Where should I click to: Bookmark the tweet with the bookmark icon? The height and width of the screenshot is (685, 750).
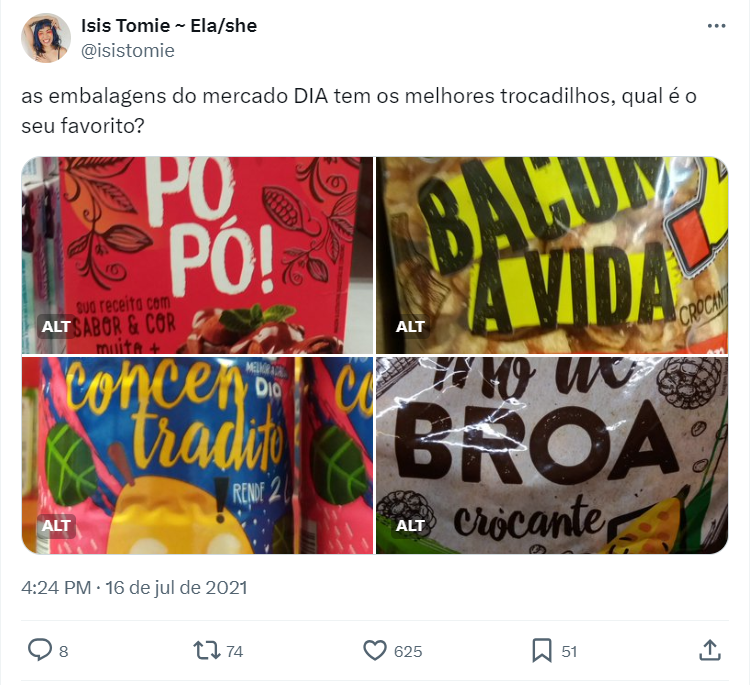point(542,651)
